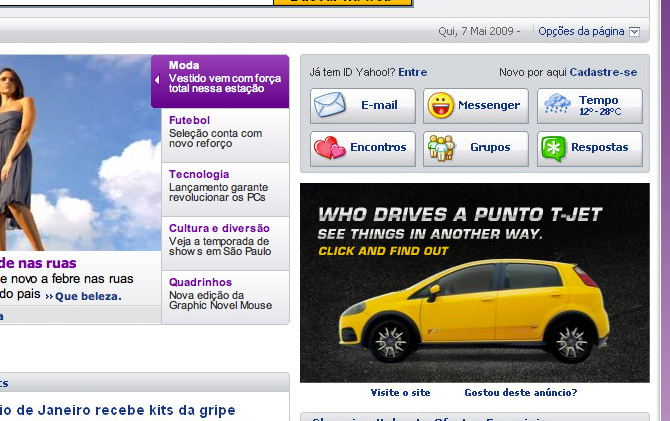Open the Respostas button label
This screenshot has height=421, width=670.
(x=599, y=147)
